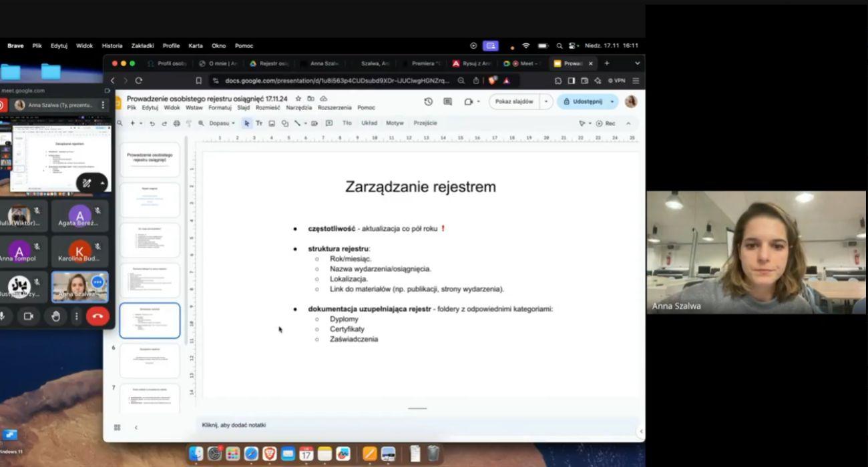The image size is (868, 467).
Task: Open Finder from the Dock
Action: tap(196, 454)
